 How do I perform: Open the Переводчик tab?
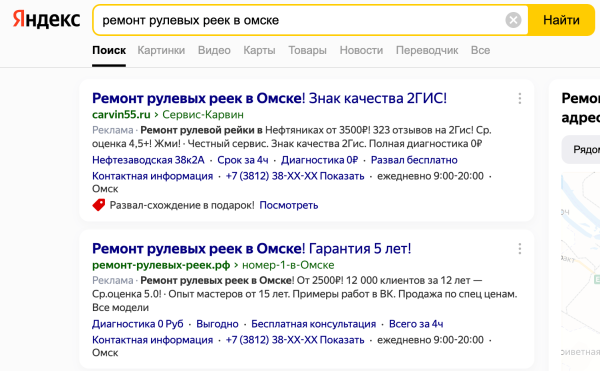tap(427, 50)
